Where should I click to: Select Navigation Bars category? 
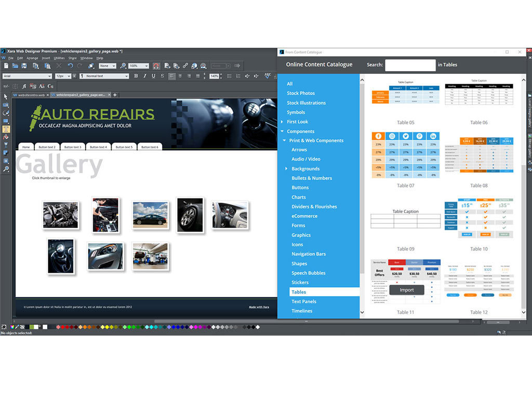point(309,254)
